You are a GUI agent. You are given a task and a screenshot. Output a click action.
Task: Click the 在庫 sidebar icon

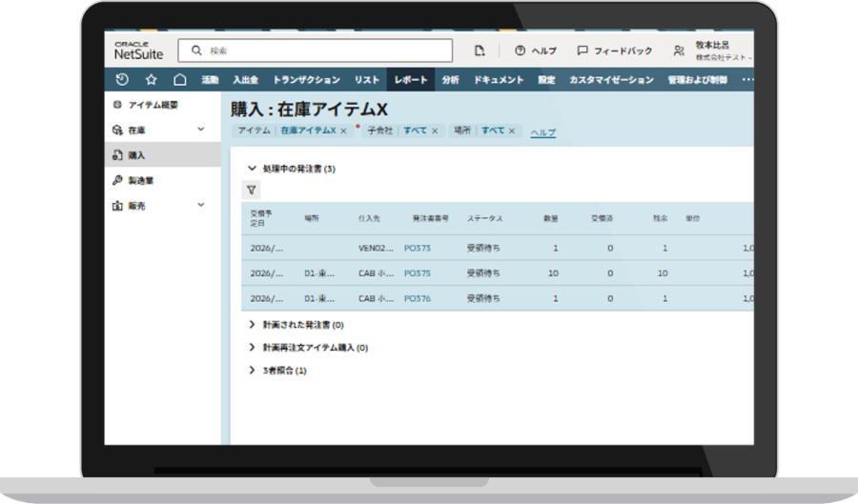[117, 131]
